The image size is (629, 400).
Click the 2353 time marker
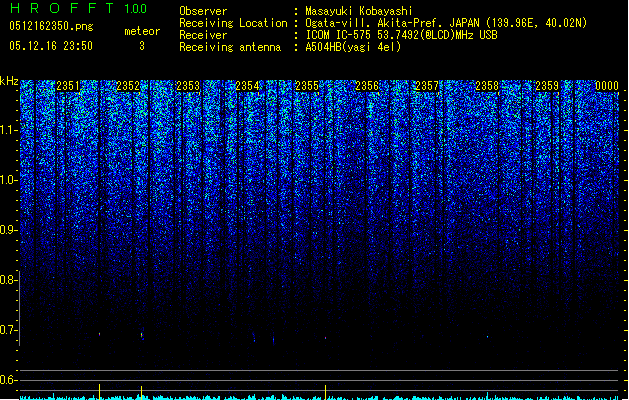(188, 86)
